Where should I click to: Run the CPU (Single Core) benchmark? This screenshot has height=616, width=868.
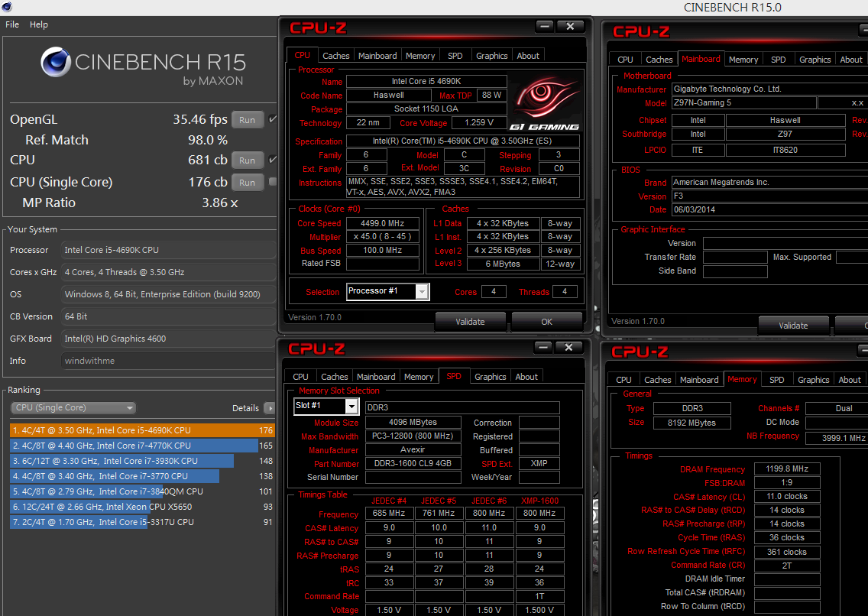[x=247, y=182]
